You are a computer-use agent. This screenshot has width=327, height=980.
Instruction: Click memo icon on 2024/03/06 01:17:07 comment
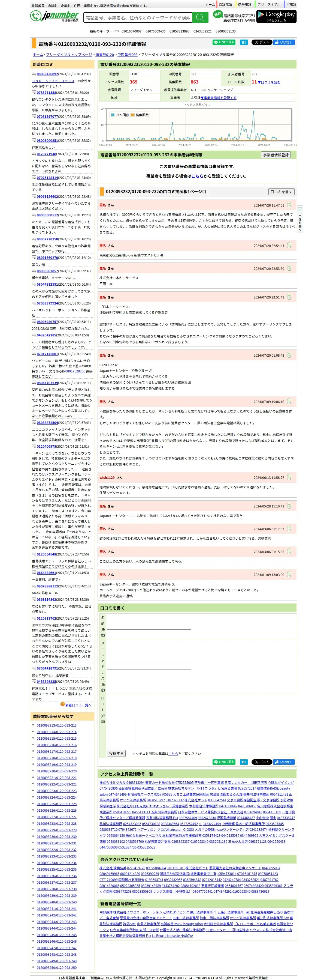[289, 529]
